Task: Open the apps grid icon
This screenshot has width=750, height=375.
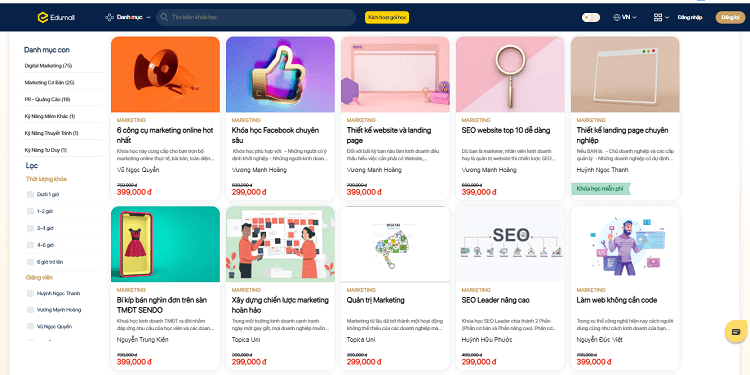Action: click(x=658, y=18)
